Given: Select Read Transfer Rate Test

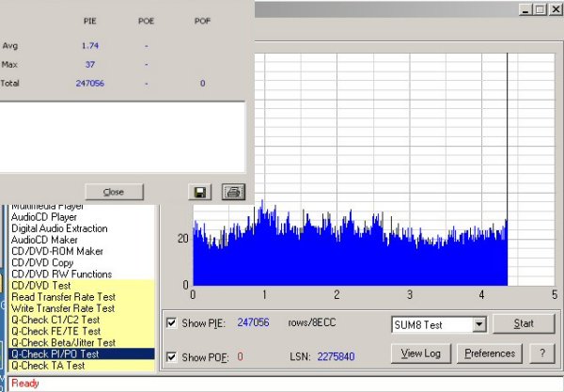Looking at the screenshot, I should pos(81,297).
